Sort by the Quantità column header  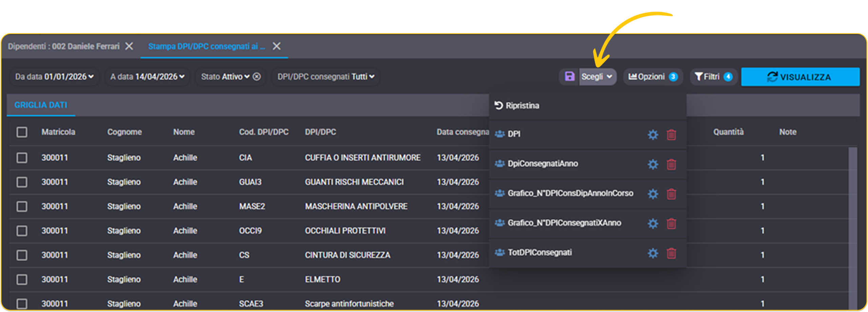pyautogui.click(x=728, y=132)
